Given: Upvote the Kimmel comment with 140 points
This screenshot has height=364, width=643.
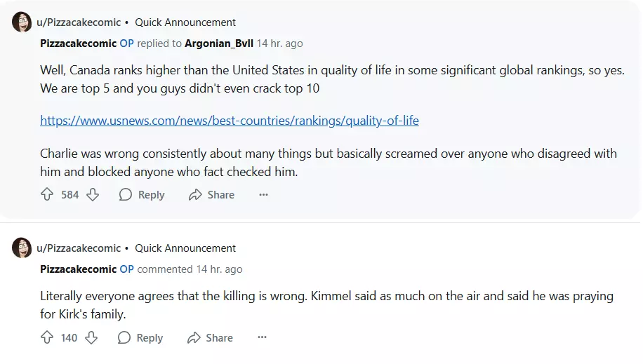Looking at the screenshot, I should (47, 338).
